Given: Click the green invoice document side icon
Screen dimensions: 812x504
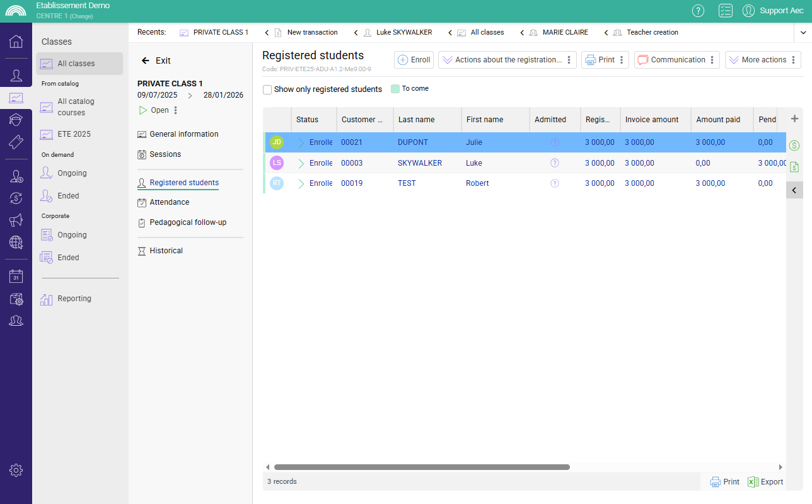Looking at the screenshot, I should point(794,167).
